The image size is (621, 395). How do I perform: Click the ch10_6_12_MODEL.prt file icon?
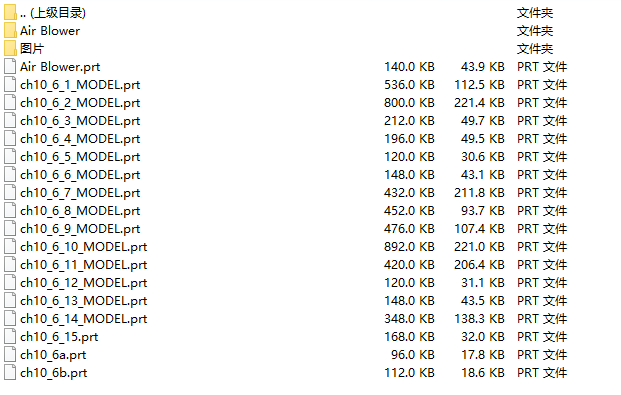point(10,282)
